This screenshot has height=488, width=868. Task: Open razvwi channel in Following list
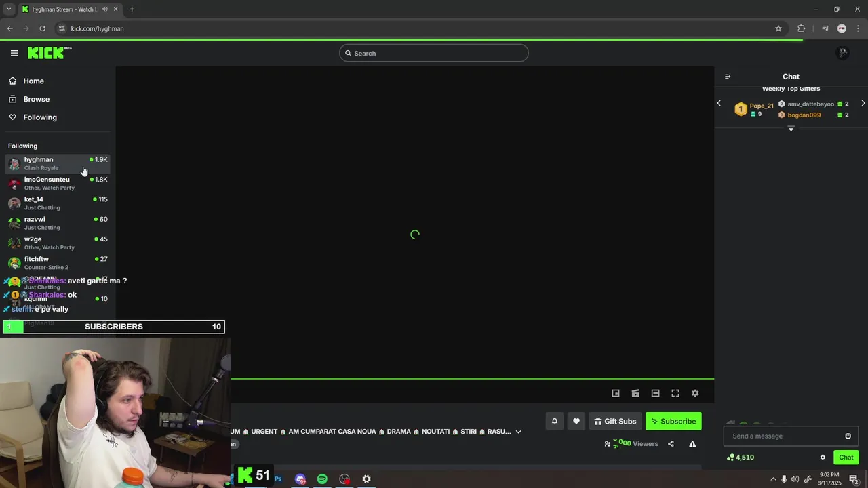[58, 223]
